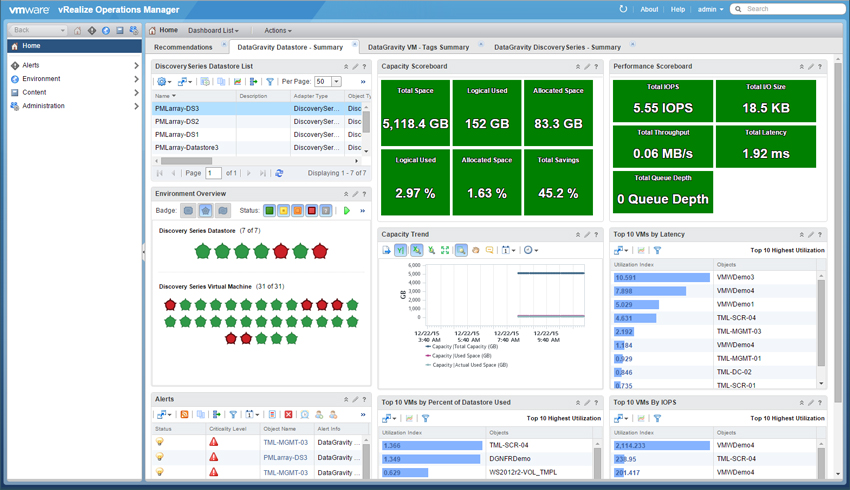This screenshot has height=490, width=850.
Task: Expand the Alerts item in left navigation
Action: (136, 65)
